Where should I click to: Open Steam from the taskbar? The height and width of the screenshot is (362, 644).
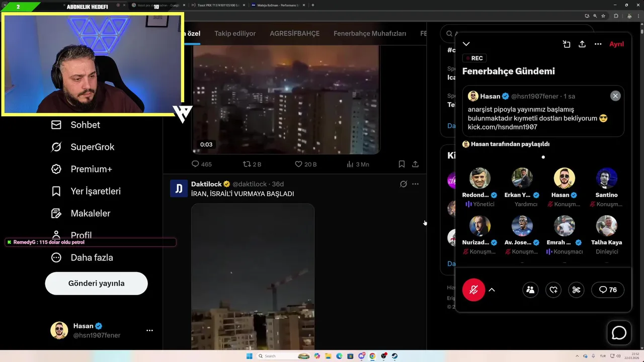(x=394, y=356)
